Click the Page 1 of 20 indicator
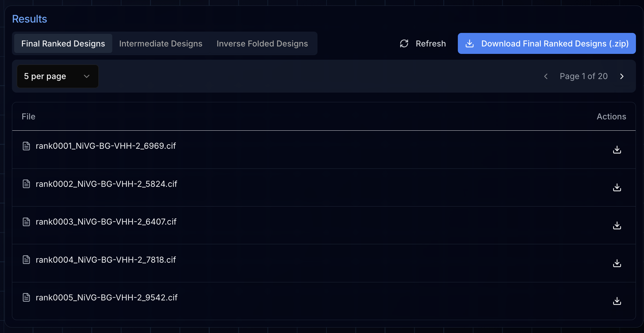644x333 pixels. pos(583,76)
